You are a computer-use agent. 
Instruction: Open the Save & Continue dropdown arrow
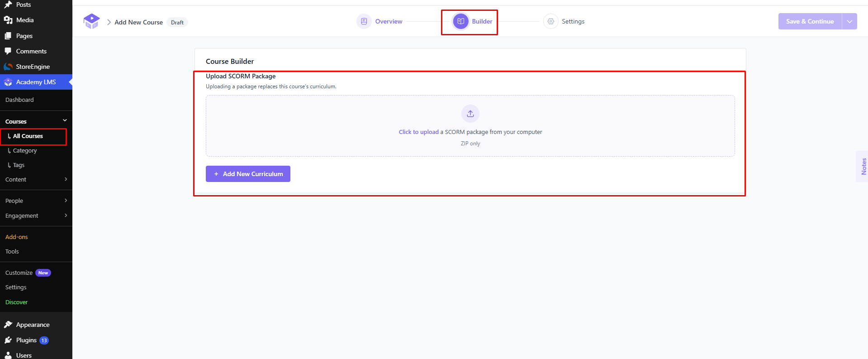click(x=849, y=21)
